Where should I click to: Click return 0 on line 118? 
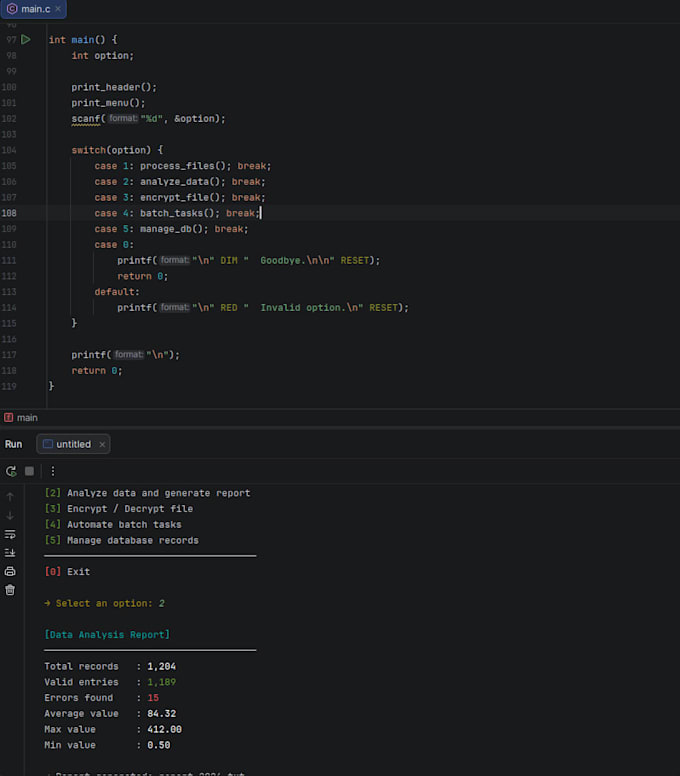pos(97,371)
